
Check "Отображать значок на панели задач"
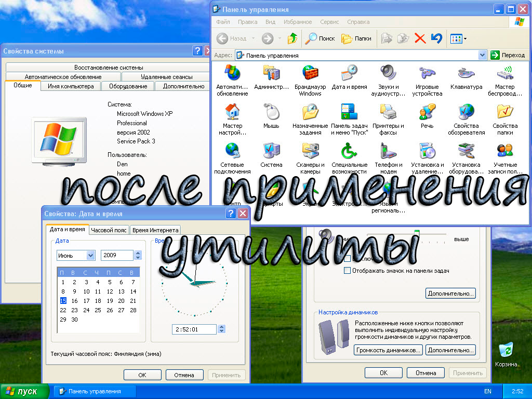tap(347, 270)
